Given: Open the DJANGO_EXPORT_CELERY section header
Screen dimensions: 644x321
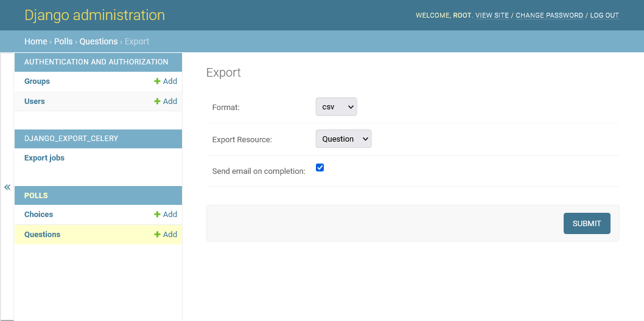Looking at the screenshot, I should click(x=71, y=139).
